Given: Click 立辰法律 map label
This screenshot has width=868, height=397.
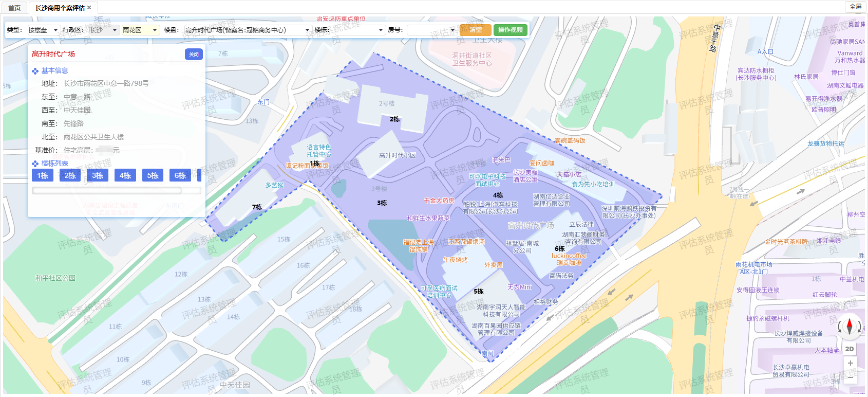Looking at the screenshot, I should click(581, 224).
